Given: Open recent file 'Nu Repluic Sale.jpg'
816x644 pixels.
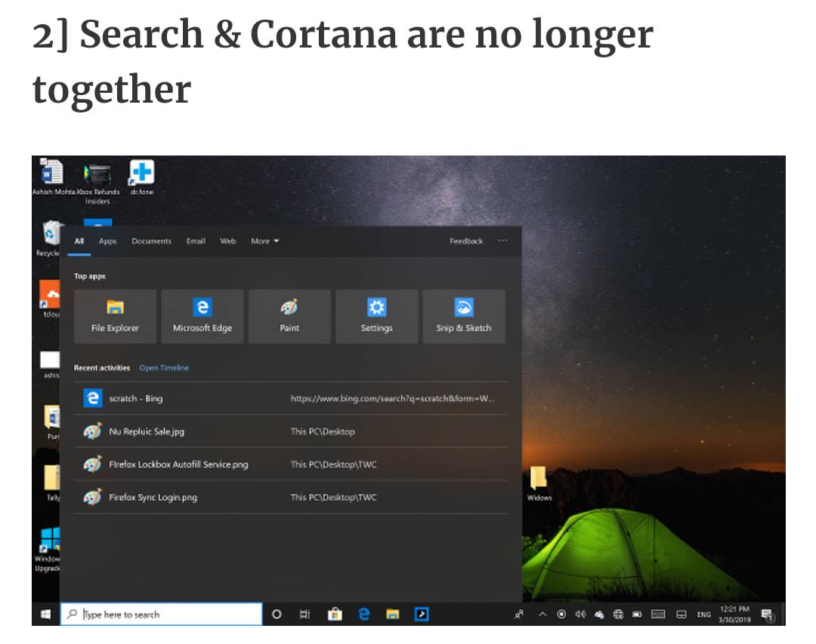Looking at the screenshot, I should [x=291, y=431].
